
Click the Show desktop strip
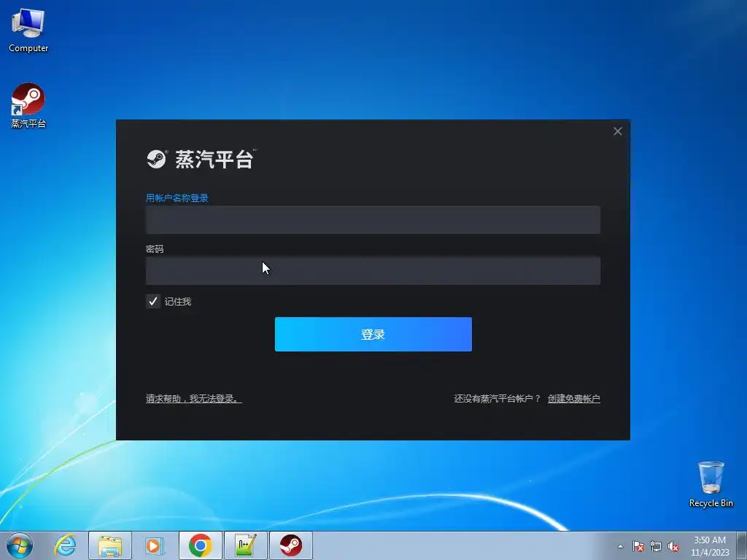(741, 545)
